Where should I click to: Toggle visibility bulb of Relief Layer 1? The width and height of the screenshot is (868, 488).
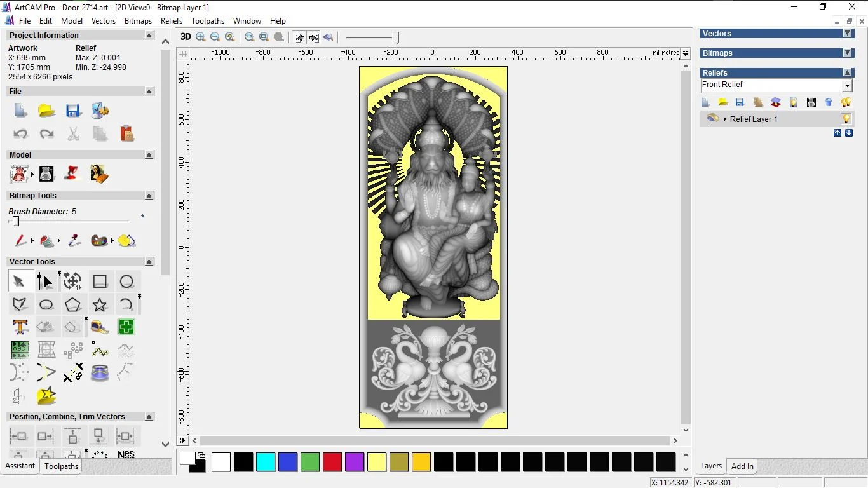846,119
